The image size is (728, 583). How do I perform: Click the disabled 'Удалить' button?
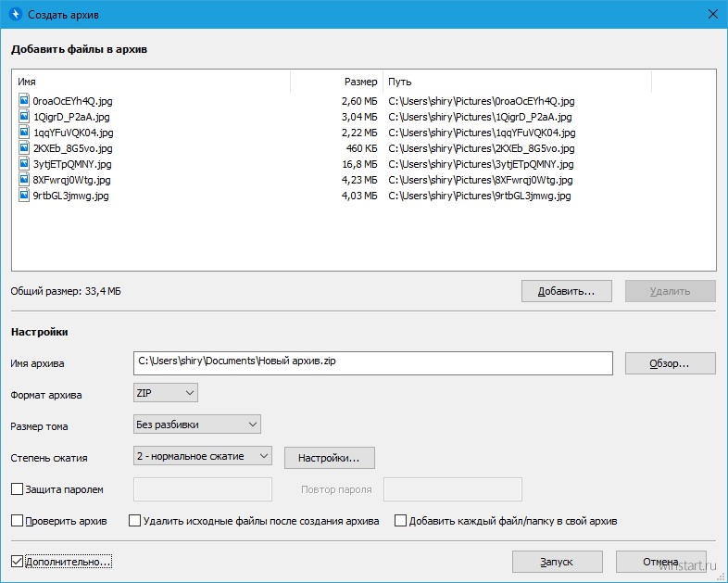click(x=670, y=291)
